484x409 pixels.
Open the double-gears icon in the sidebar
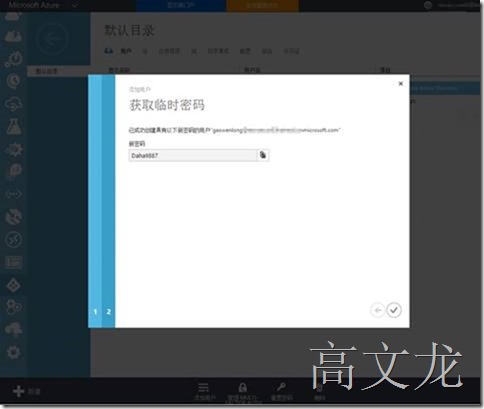14,307
